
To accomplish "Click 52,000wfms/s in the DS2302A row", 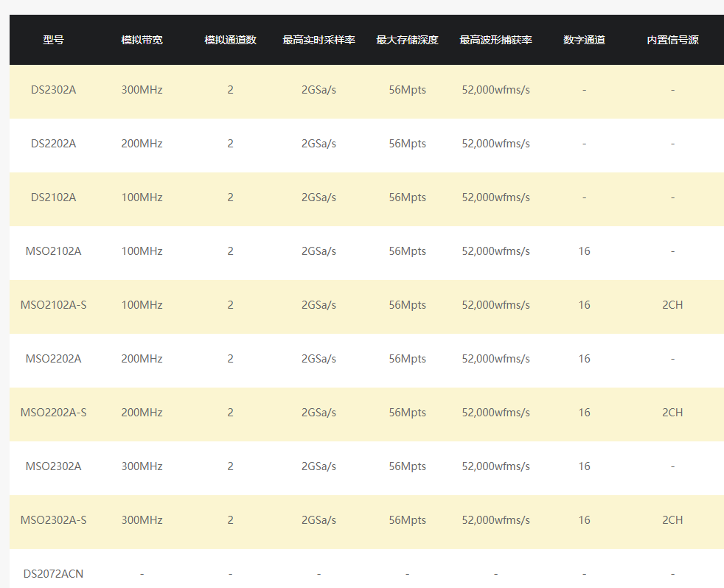I will coord(496,90).
